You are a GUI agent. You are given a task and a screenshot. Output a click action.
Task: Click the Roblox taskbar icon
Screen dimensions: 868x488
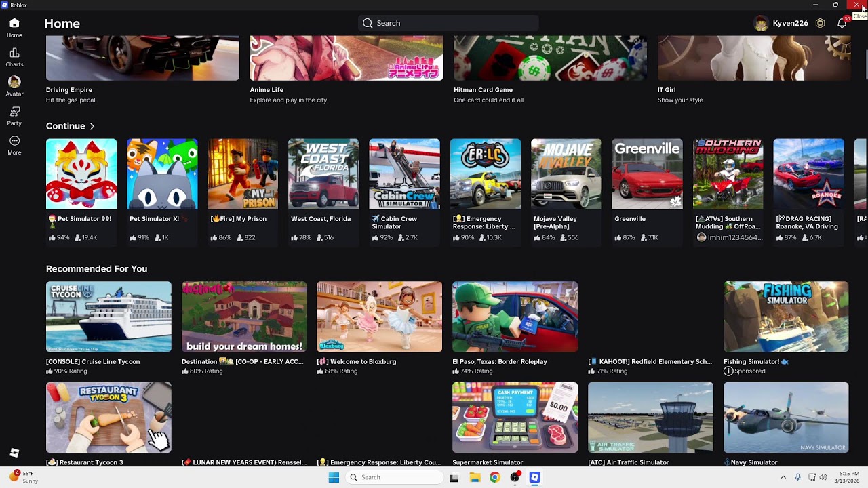click(x=535, y=477)
